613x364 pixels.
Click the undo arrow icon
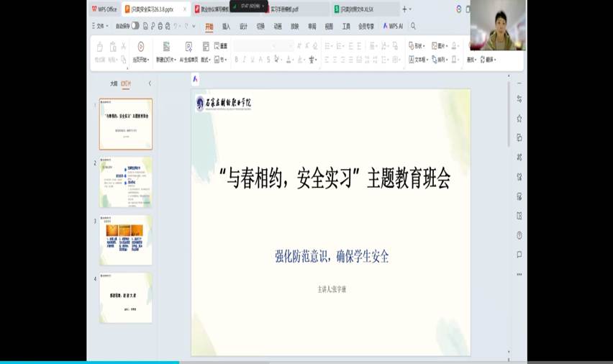click(176, 26)
